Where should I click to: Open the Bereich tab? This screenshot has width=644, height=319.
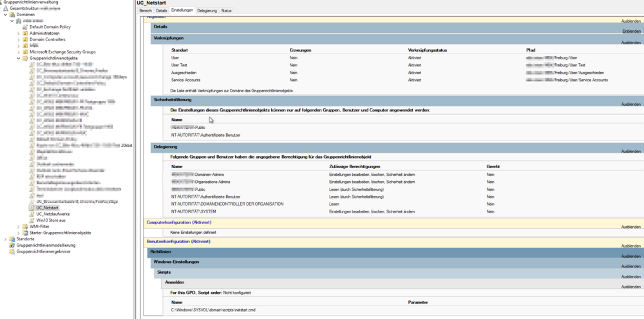click(146, 11)
